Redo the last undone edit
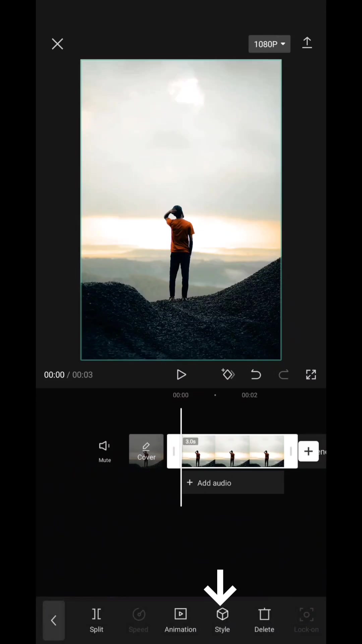The height and width of the screenshot is (644, 362). pos(284,375)
